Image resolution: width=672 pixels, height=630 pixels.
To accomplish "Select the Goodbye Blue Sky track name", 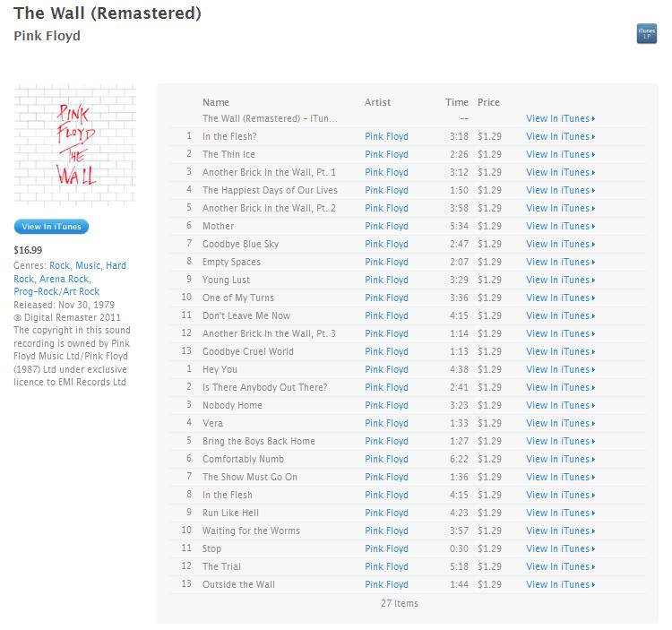I will (240, 244).
